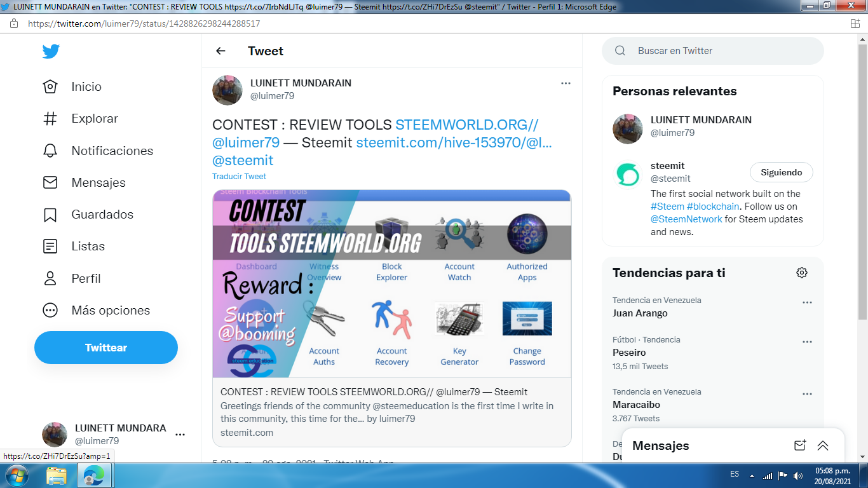Click the Inicio house icon
The width and height of the screenshot is (868, 488).
click(x=50, y=86)
